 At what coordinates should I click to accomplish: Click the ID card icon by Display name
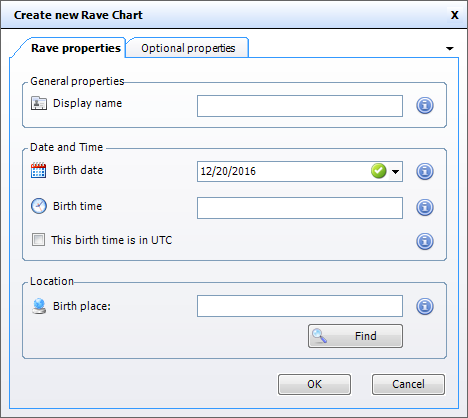tap(39, 103)
